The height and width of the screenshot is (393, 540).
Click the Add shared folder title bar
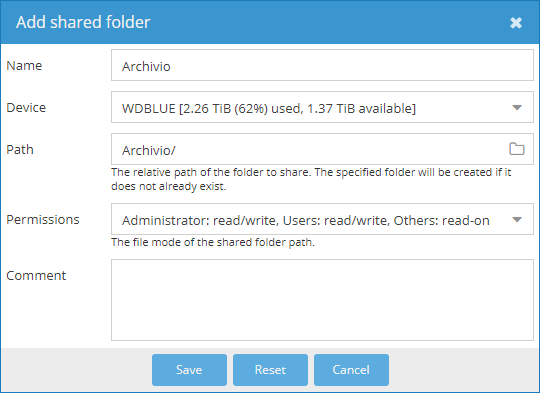pos(270,22)
